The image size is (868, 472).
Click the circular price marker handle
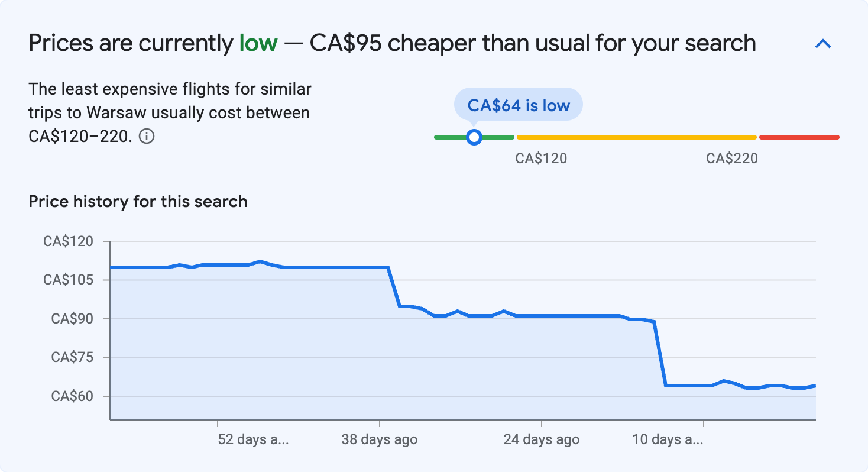[x=474, y=137]
